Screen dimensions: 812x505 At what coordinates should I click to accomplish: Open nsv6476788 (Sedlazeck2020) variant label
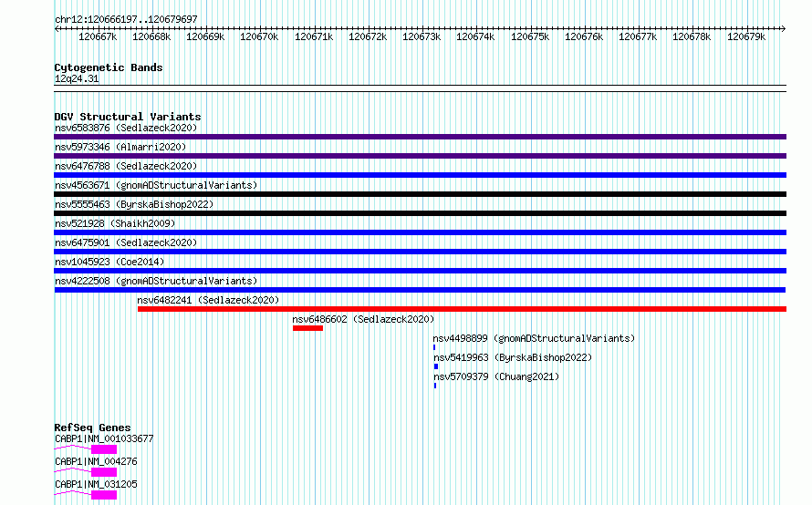coord(126,166)
